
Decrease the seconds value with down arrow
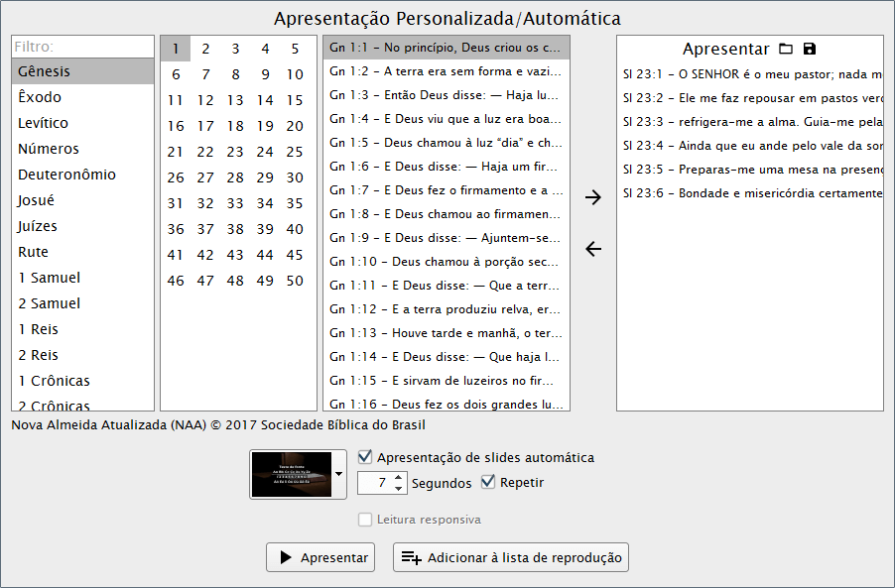399,488
